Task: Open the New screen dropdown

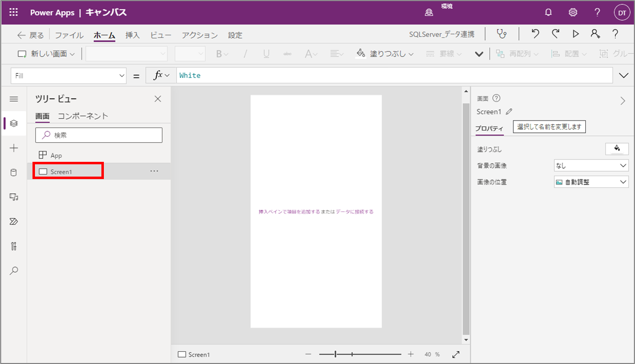Action: point(46,54)
